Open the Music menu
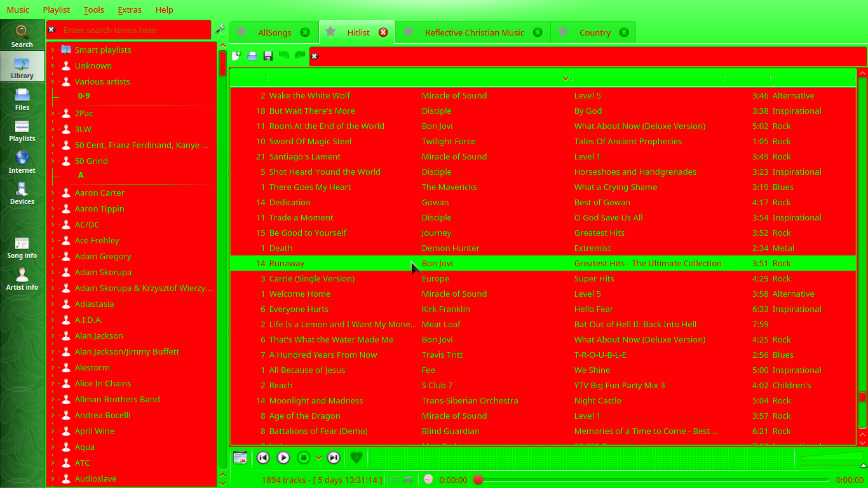 [18, 10]
